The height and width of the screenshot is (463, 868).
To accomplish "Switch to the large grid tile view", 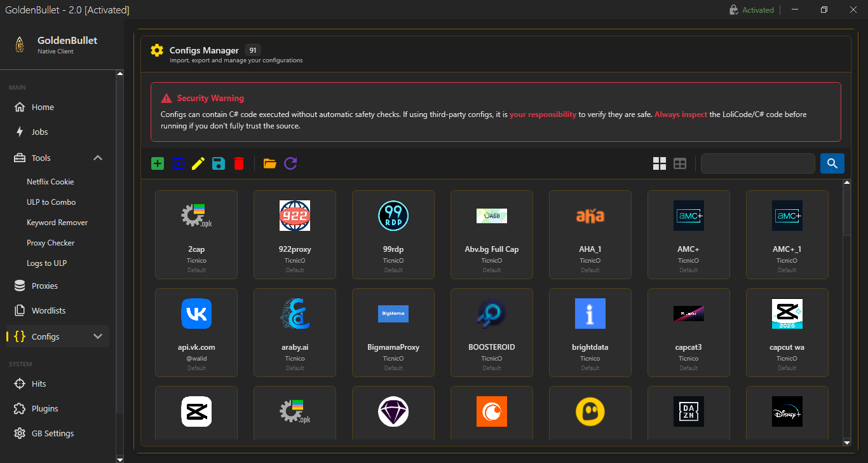I will click(660, 163).
